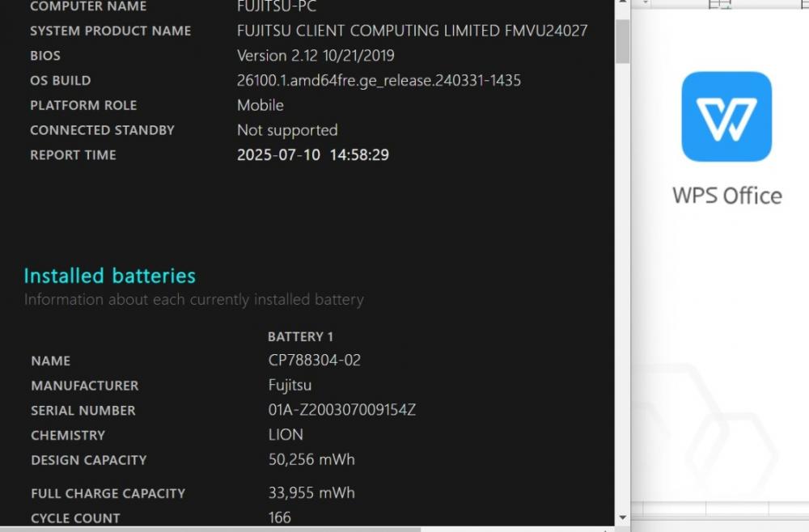
Task: Click the 'DESIGN CAPACITY' label
Action: click(x=89, y=460)
